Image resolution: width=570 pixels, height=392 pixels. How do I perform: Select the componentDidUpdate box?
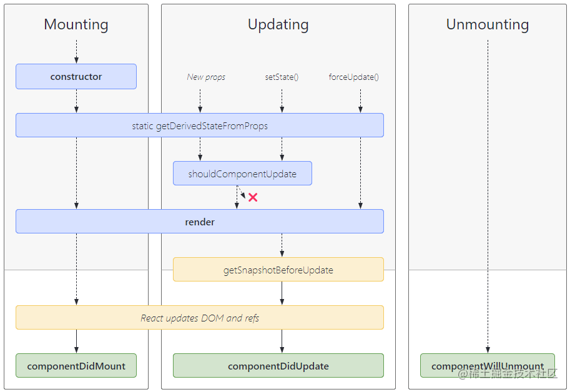278,366
